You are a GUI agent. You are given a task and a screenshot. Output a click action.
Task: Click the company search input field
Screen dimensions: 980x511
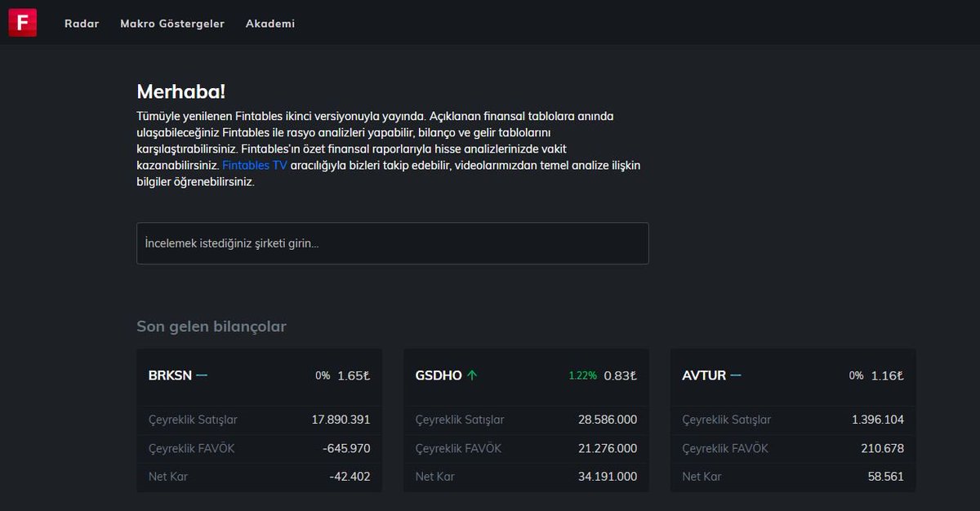pos(392,242)
